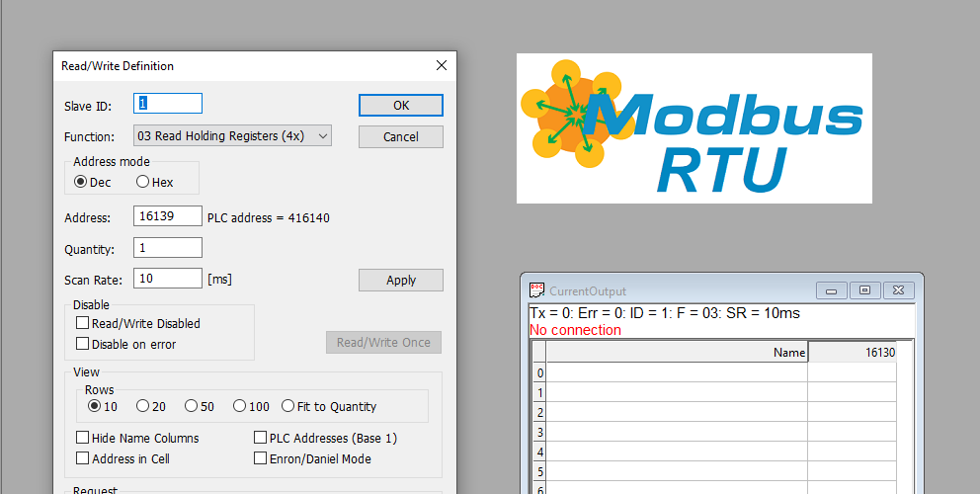The height and width of the screenshot is (494, 980).
Task: Click Cancel button in dialog
Action: [401, 137]
